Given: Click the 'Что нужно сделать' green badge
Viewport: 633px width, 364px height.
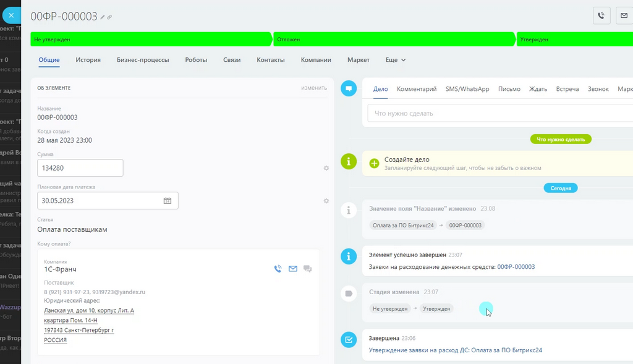Looking at the screenshot, I should (561, 139).
